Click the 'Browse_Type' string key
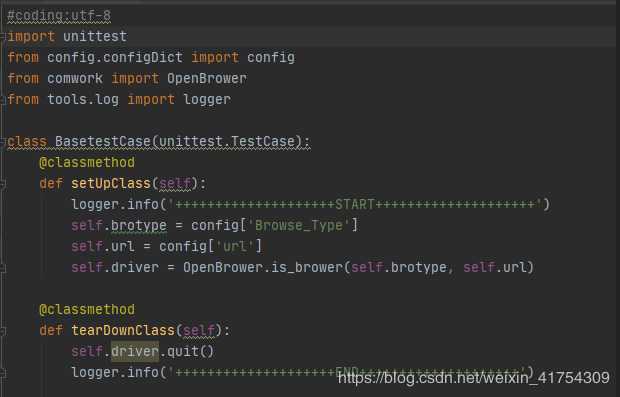 299,225
